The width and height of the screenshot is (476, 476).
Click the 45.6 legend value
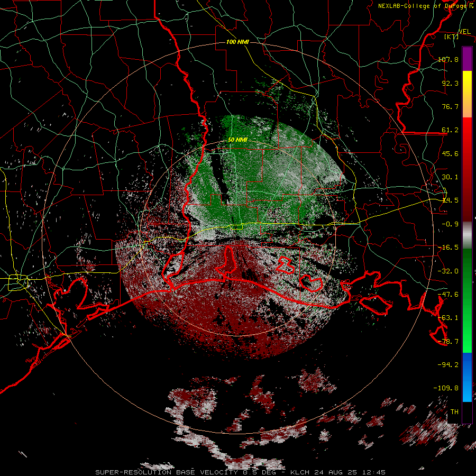pyautogui.click(x=450, y=153)
